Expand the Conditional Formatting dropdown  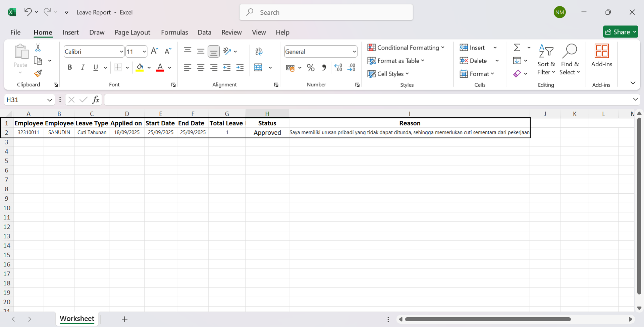pyautogui.click(x=406, y=48)
